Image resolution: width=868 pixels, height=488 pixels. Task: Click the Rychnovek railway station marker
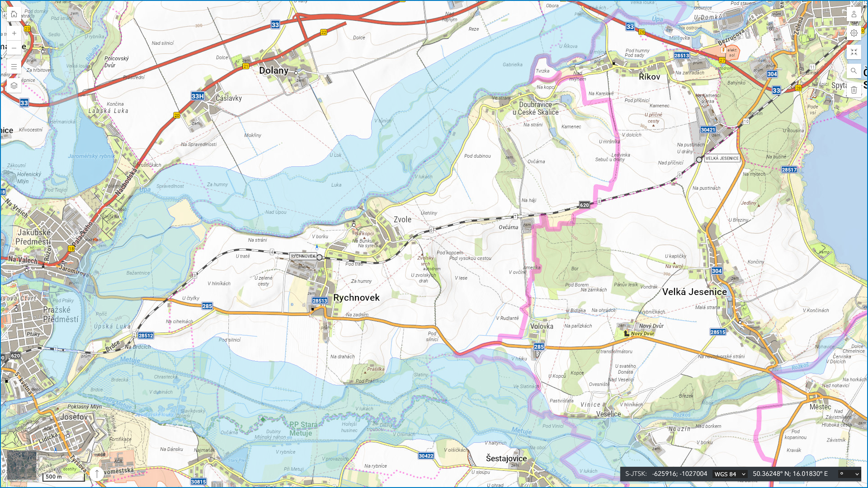coord(320,257)
